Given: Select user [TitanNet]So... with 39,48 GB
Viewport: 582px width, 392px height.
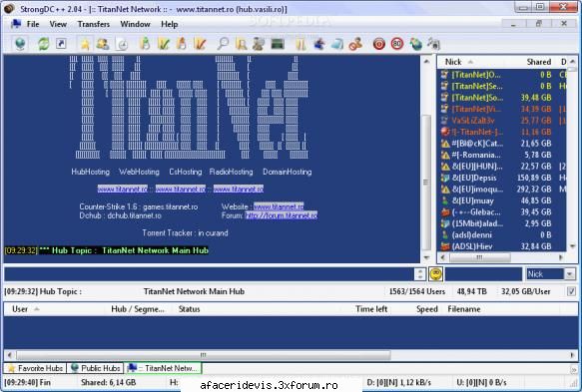Looking at the screenshot, I should pyautogui.click(x=502, y=98).
